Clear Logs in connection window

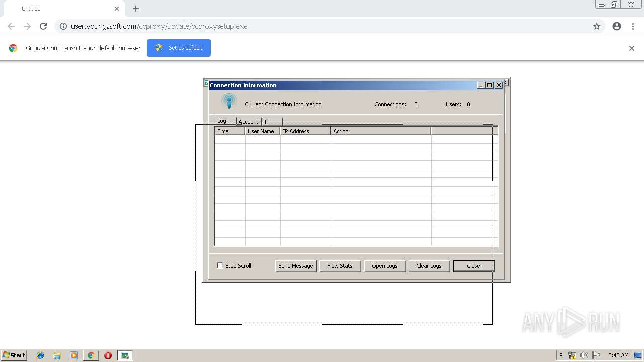click(x=429, y=266)
